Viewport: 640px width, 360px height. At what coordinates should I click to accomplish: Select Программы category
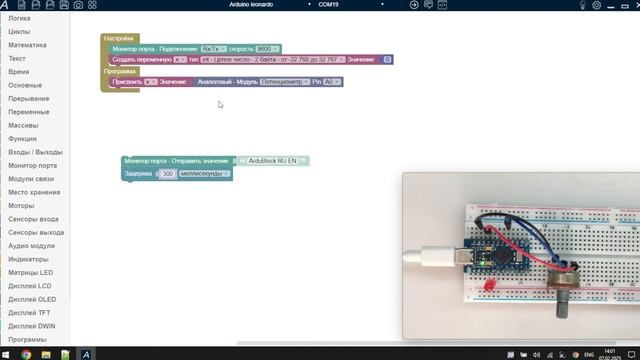click(27, 340)
